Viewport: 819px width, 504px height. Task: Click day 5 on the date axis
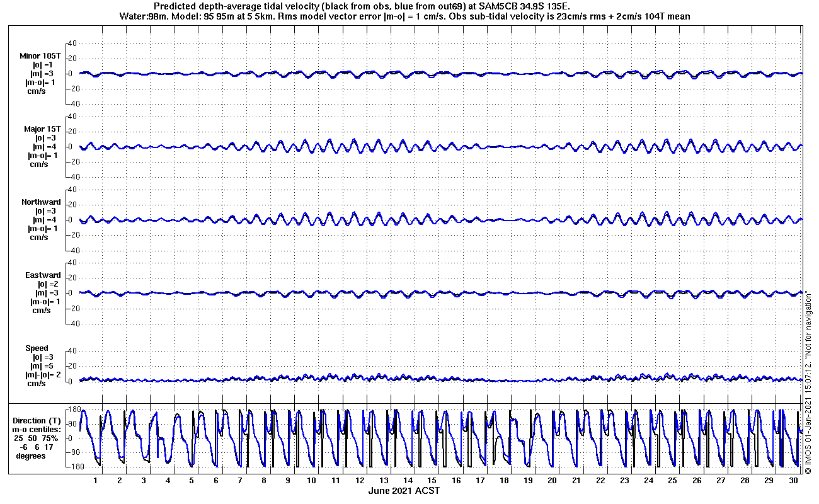pos(192,480)
